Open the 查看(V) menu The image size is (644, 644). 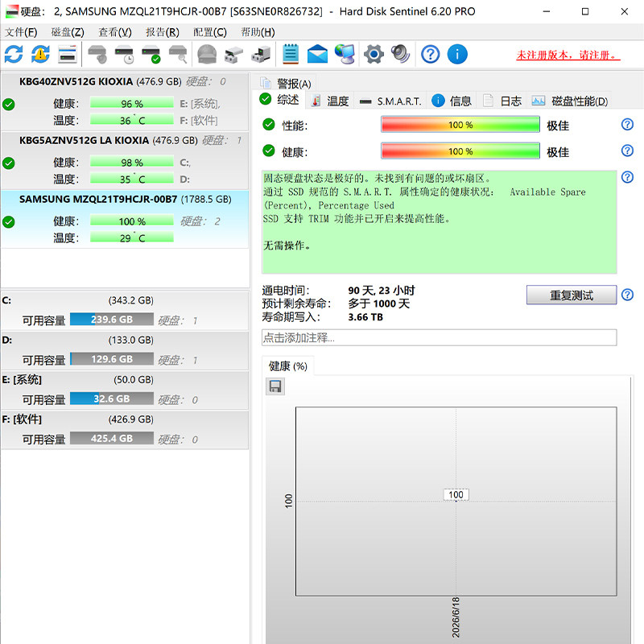coord(115,32)
